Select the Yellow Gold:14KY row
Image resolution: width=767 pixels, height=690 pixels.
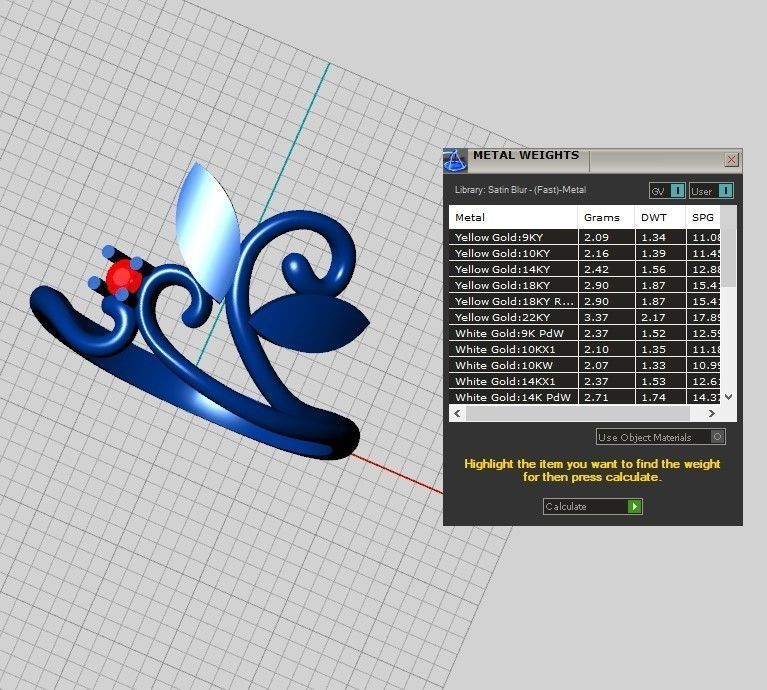(x=585, y=269)
